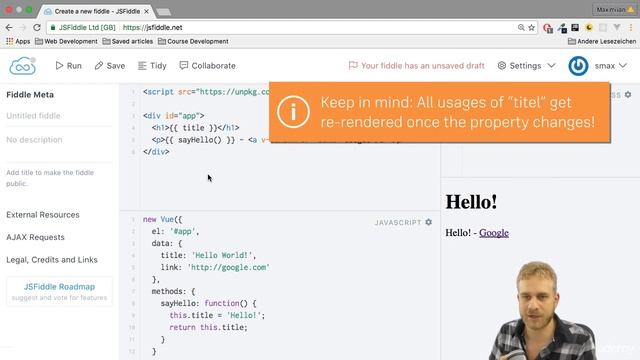
Task: Click the zoom magnifier icon in address bar
Action: click(521, 27)
